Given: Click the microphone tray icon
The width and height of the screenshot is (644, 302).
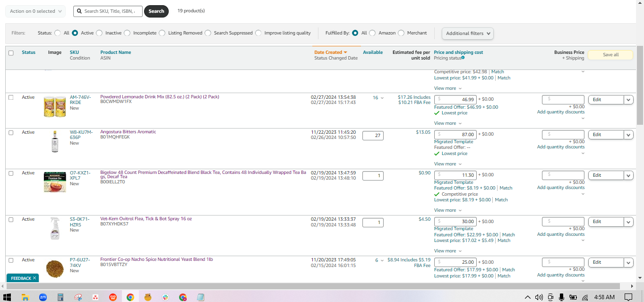Looking at the screenshot, I should click(562, 297).
